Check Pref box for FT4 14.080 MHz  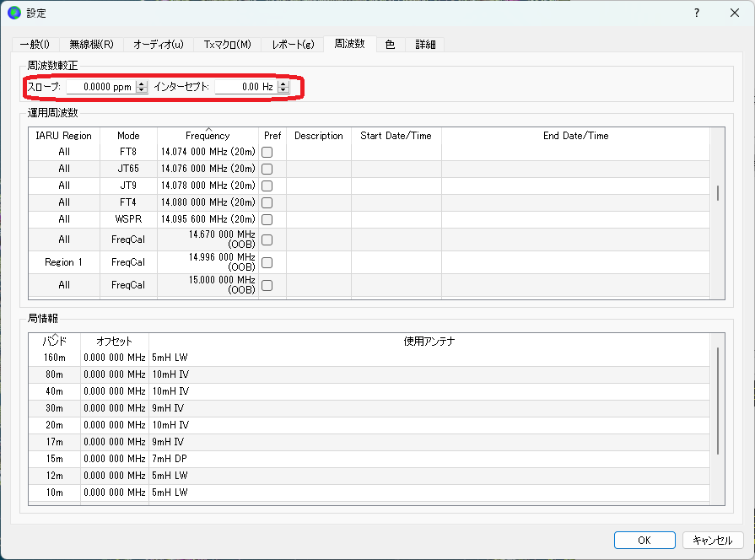coord(267,202)
